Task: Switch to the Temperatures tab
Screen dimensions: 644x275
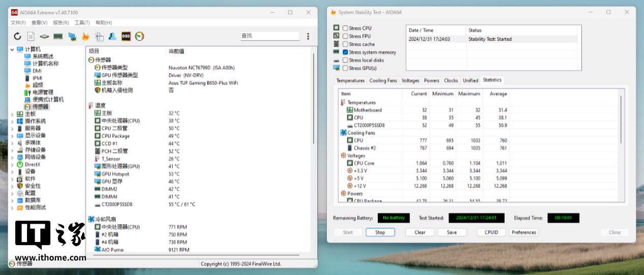Action: (350, 80)
